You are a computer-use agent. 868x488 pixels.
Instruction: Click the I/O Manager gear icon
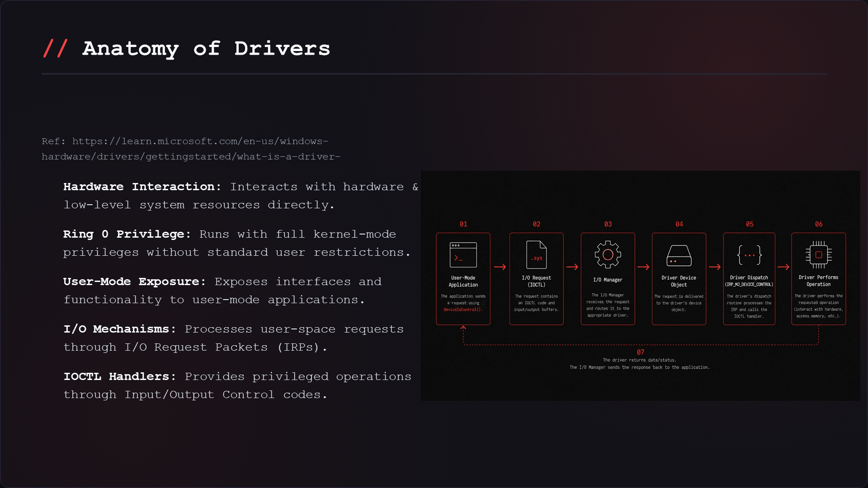click(608, 255)
